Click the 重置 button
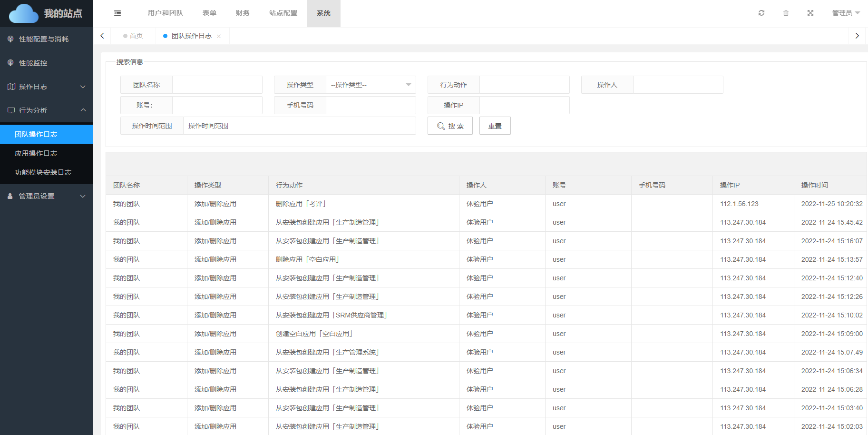 (x=495, y=126)
